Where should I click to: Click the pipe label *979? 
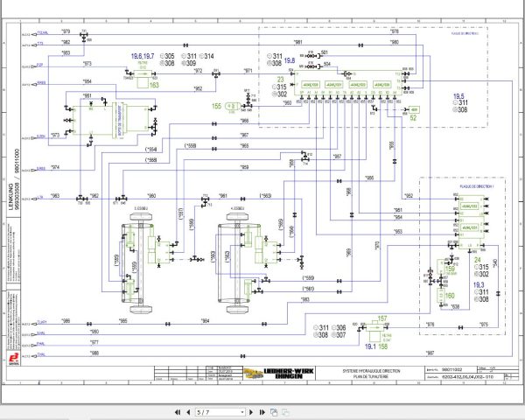[x=66, y=31]
